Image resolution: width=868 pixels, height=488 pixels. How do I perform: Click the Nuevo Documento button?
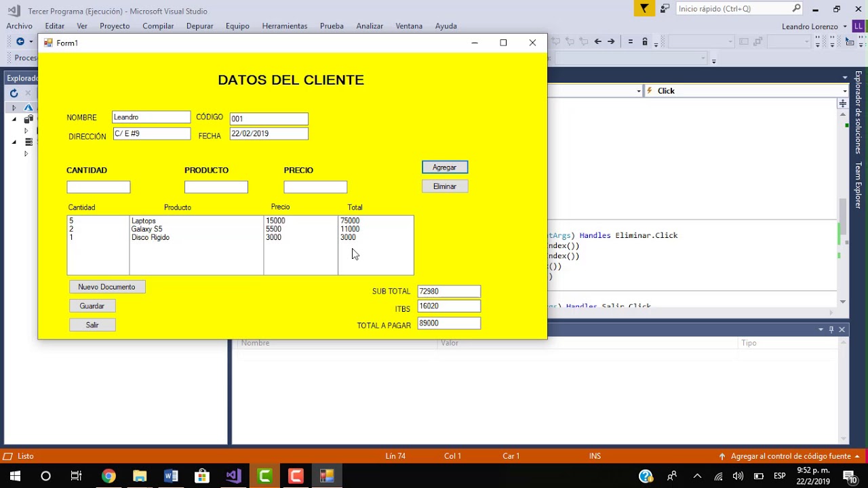(107, 287)
